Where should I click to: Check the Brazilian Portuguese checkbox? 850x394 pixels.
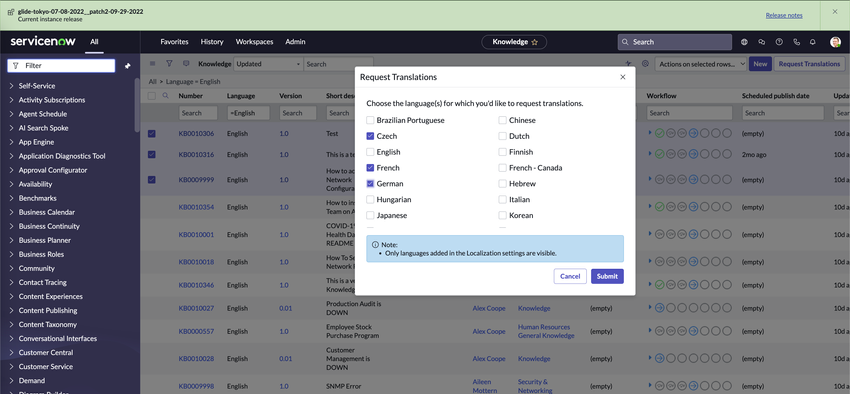coord(370,120)
